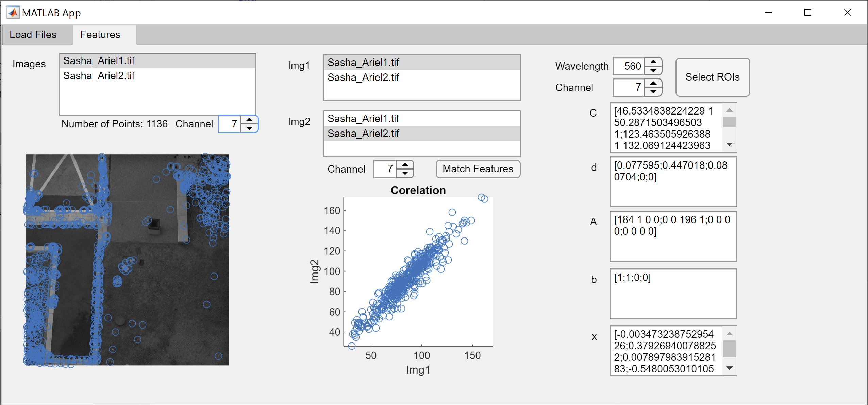Increase Channel spinner beside Number of Points
868x405 pixels.
coord(249,120)
